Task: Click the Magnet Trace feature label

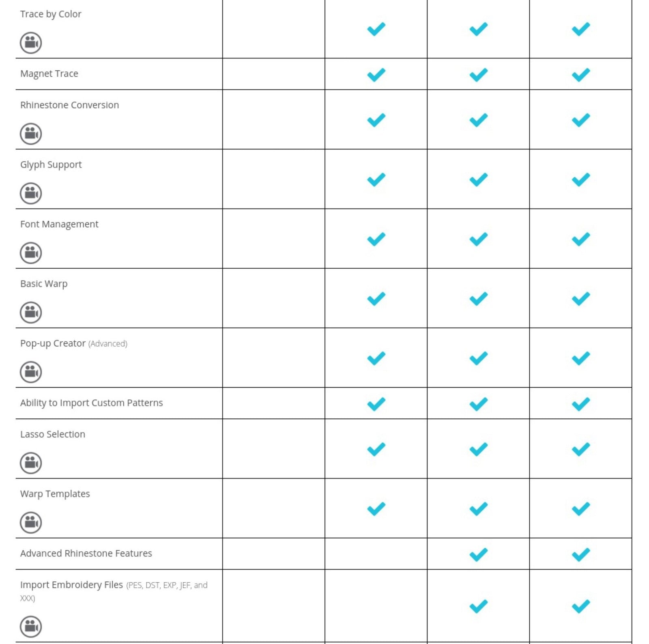Action: [49, 74]
